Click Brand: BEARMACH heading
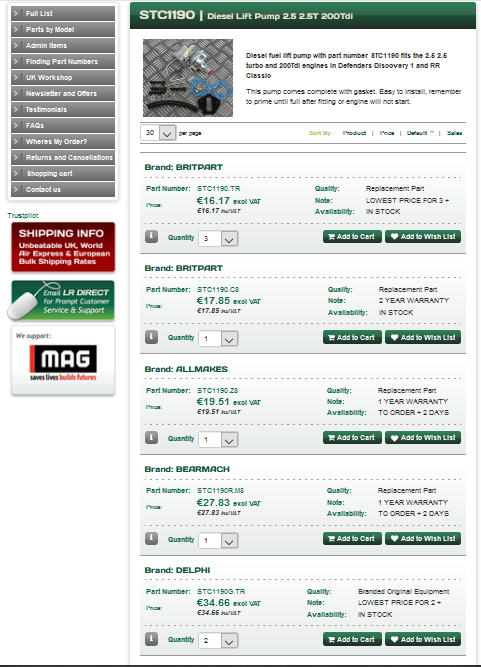481x667 pixels. tap(187, 469)
